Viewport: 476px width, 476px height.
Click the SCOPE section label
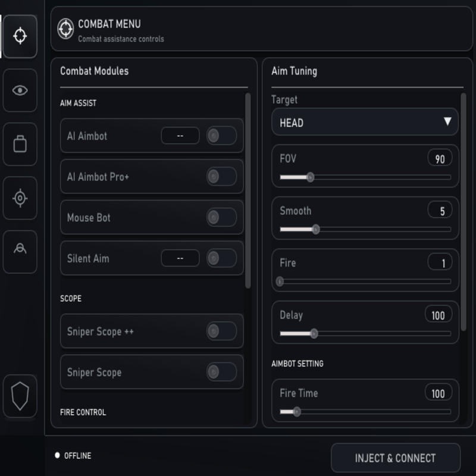(x=71, y=299)
